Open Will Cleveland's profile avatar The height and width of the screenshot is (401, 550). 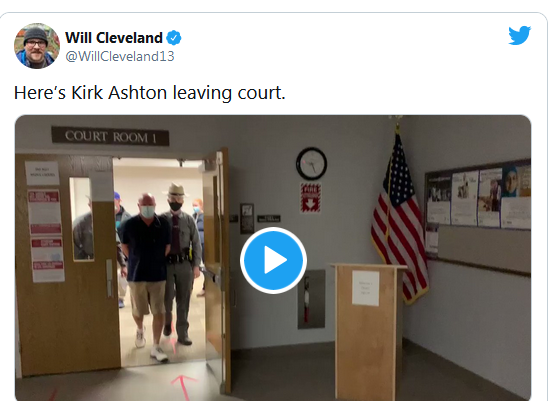click(x=37, y=46)
